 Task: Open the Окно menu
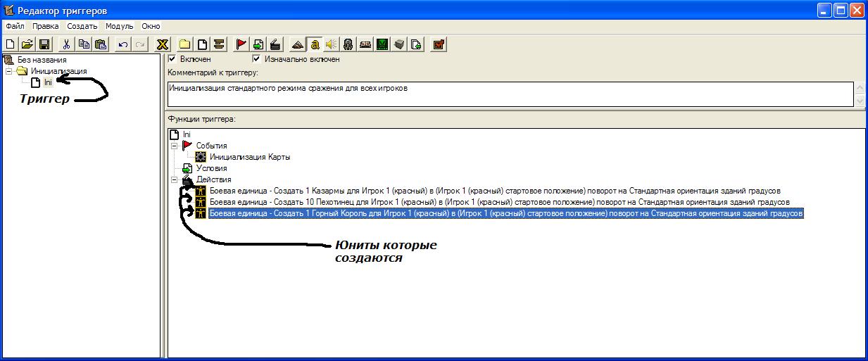point(151,26)
